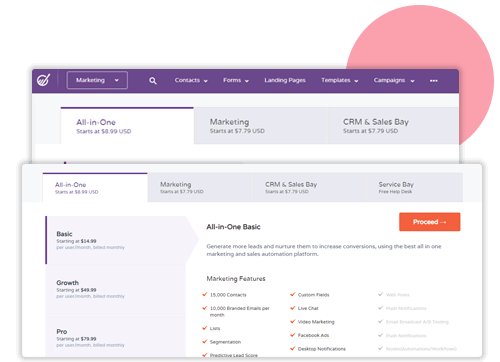
Task: Click the Desktop Notifications feature
Action: (322, 349)
